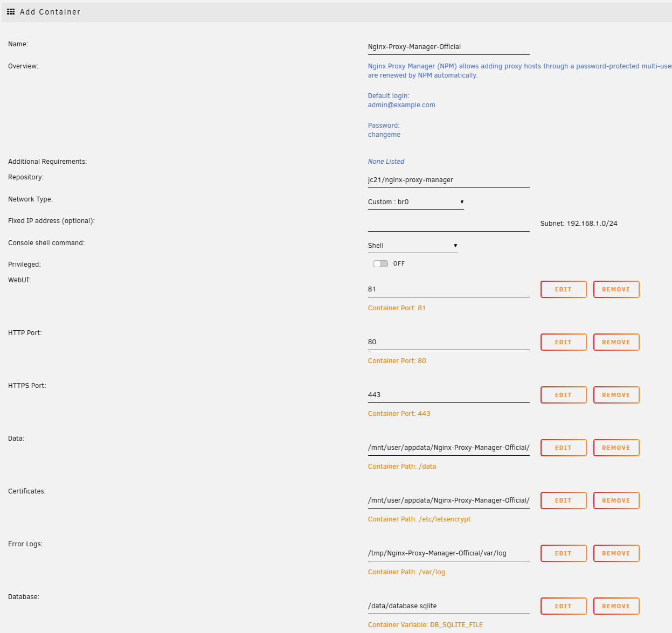Click the Name field showing Nginx-Proxy-Manager-Official

point(448,47)
